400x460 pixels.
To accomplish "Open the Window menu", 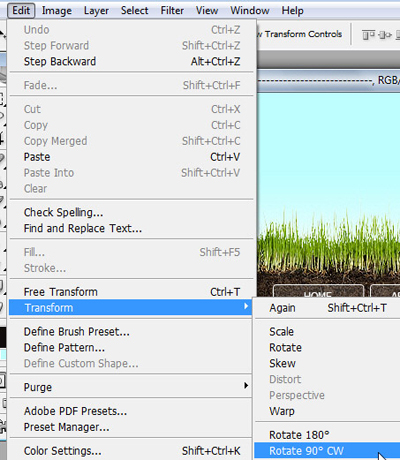I will point(250,11).
